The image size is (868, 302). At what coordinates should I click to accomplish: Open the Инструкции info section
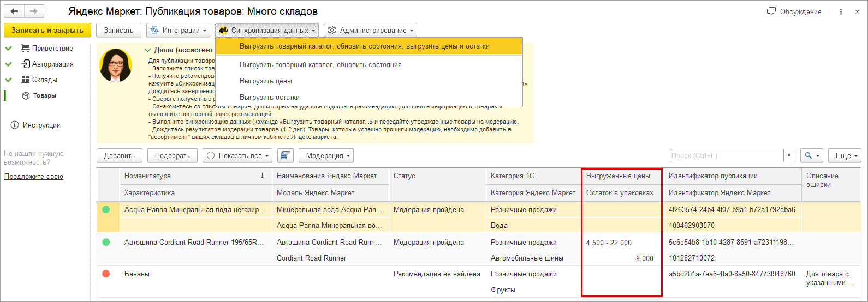point(41,125)
